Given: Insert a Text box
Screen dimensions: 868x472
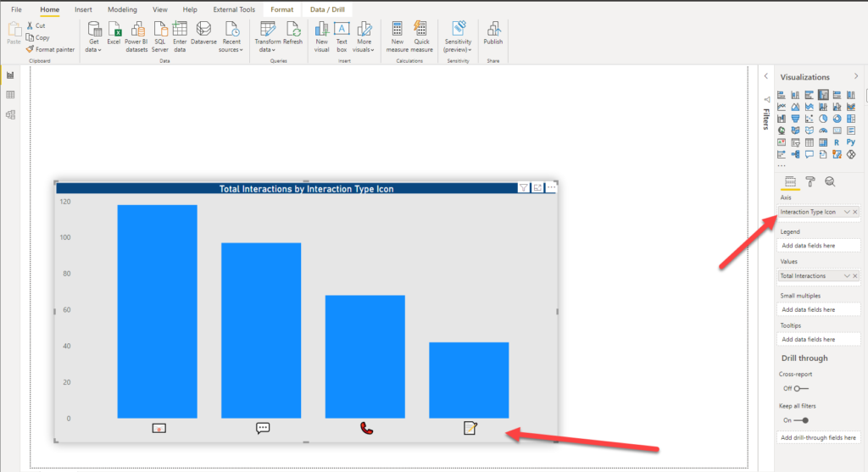Looking at the screenshot, I should pyautogui.click(x=342, y=37).
